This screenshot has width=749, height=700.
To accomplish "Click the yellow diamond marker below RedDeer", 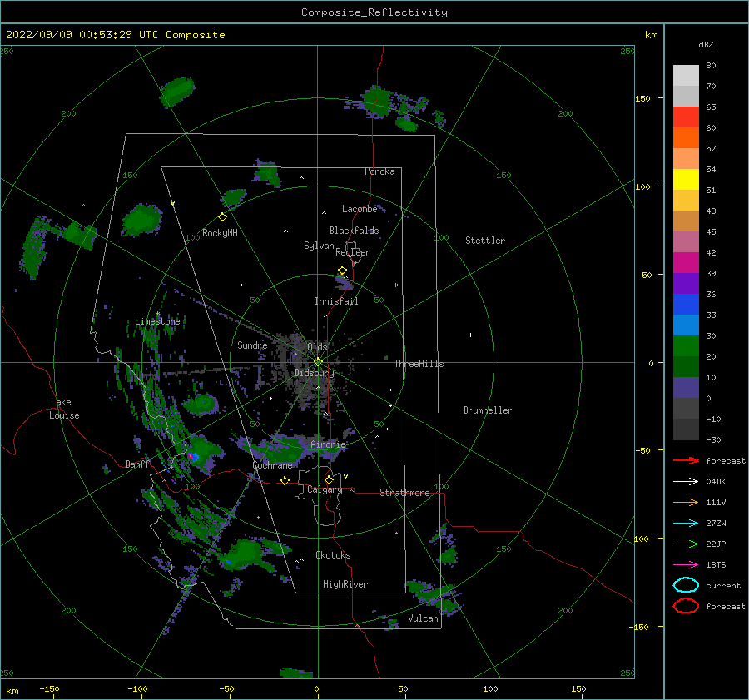I will (343, 271).
